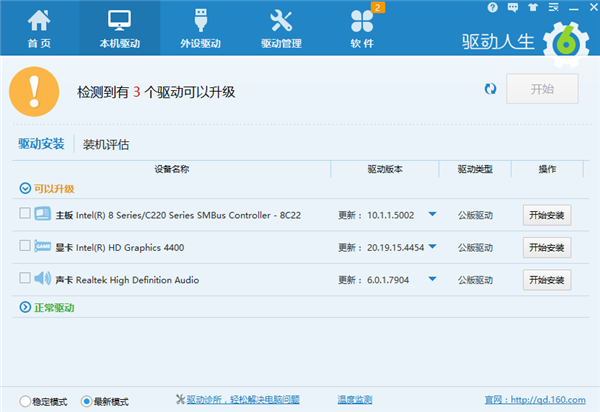Click 开始安装 for Realtek audio driver
Image resolution: width=600 pixels, height=412 pixels.
547,279
